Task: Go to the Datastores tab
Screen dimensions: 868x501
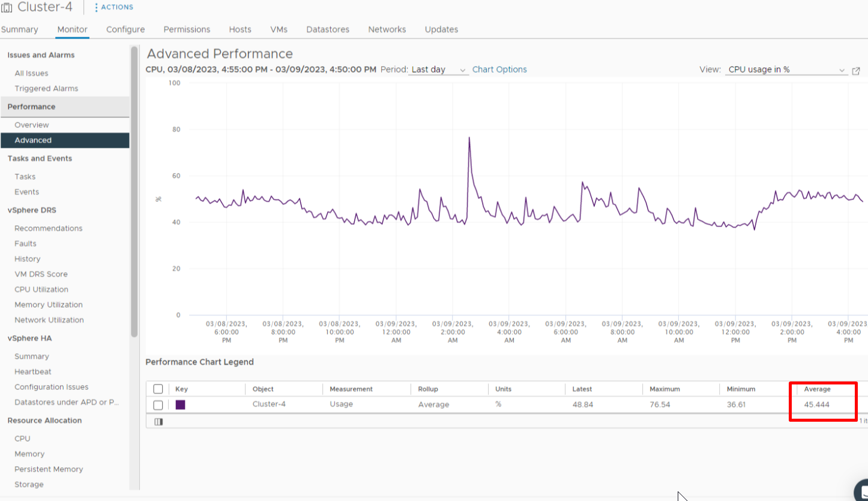Action: (x=328, y=29)
